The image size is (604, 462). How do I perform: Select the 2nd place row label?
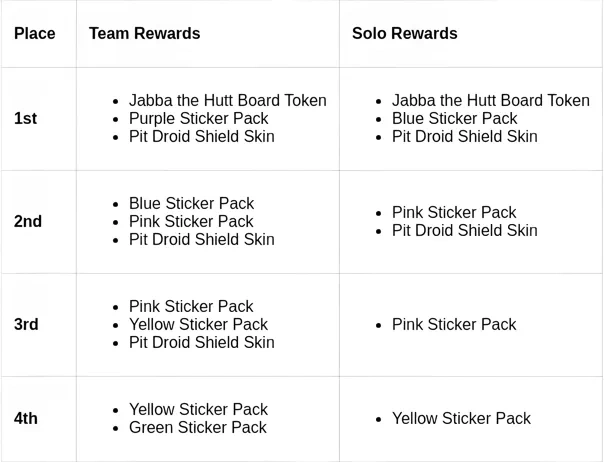[x=28, y=222]
